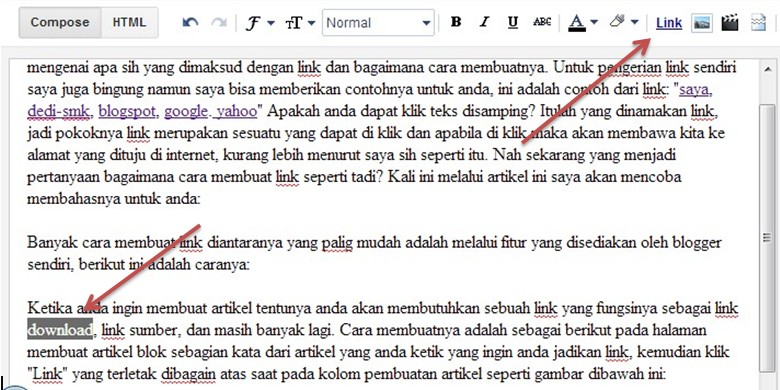Screen dimensions: 780x390
Task: Click the "yahoo" hyperlink
Action: [237, 111]
